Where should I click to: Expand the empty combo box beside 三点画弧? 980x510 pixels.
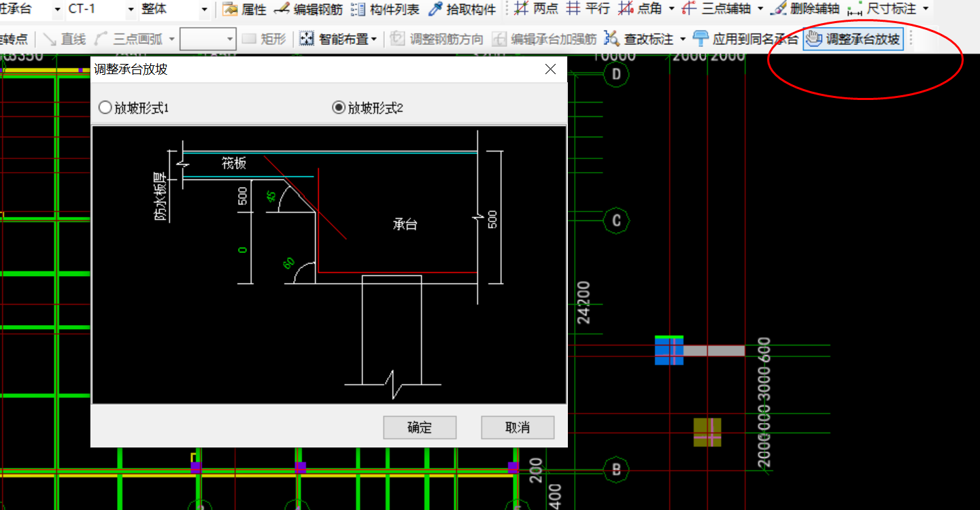pos(229,39)
